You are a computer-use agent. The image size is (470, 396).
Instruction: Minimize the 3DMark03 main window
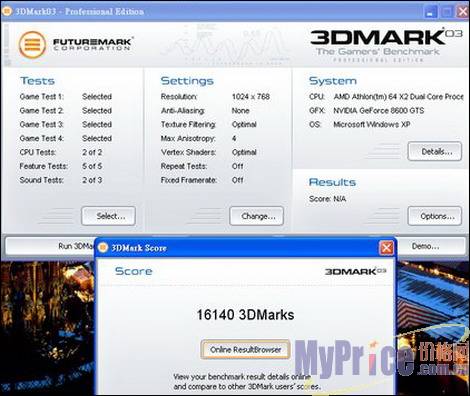click(430, 12)
